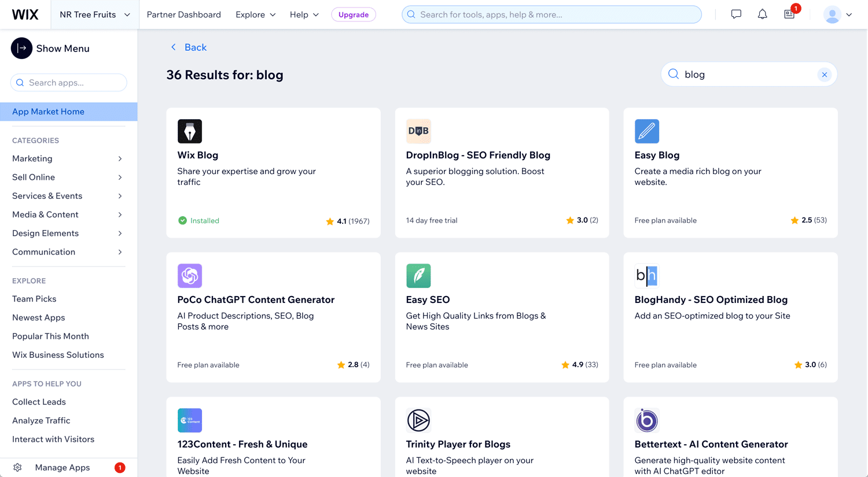Image resolution: width=868 pixels, height=477 pixels.
Task: Open DropInBlog - SEO Friendly Blog title
Action: pyautogui.click(x=478, y=155)
